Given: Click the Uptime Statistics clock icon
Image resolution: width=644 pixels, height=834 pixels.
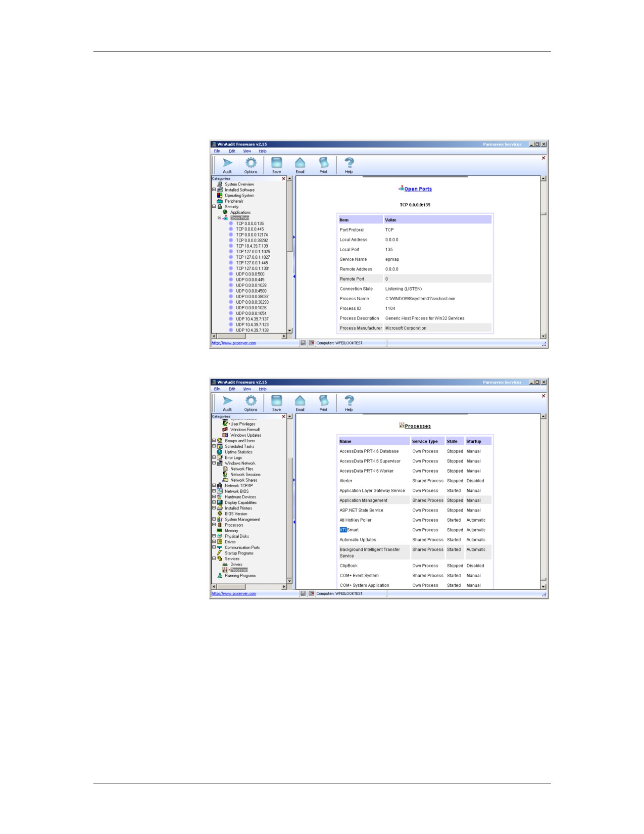Looking at the screenshot, I should (x=220, y=452).
